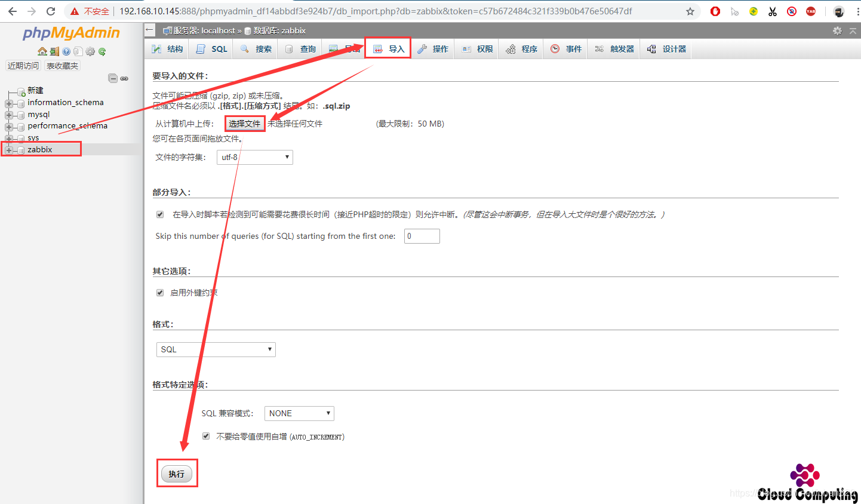Collapse the top menu bar arrow icon

[x=853, y=30]
